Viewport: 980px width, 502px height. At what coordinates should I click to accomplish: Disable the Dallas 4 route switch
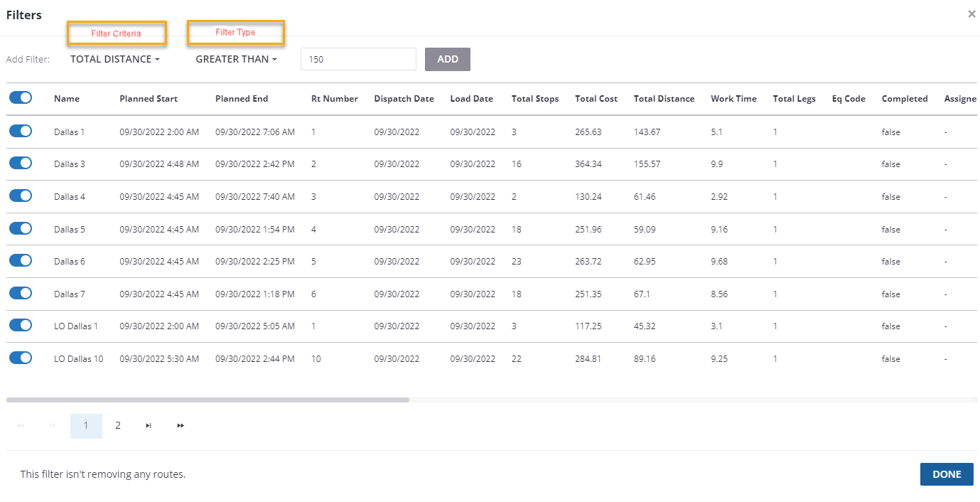click(x=21, y=196)
